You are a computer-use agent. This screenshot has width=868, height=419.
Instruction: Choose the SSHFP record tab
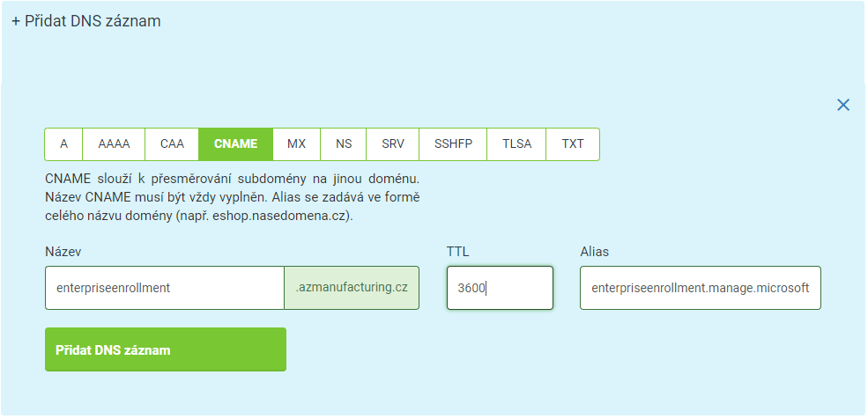[453, 144]
